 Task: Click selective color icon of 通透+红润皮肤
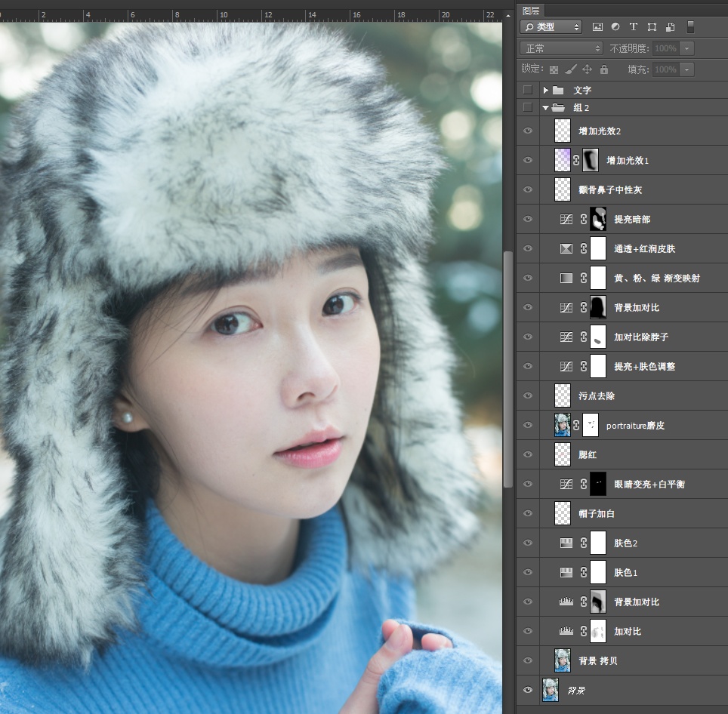click(566, 248)
